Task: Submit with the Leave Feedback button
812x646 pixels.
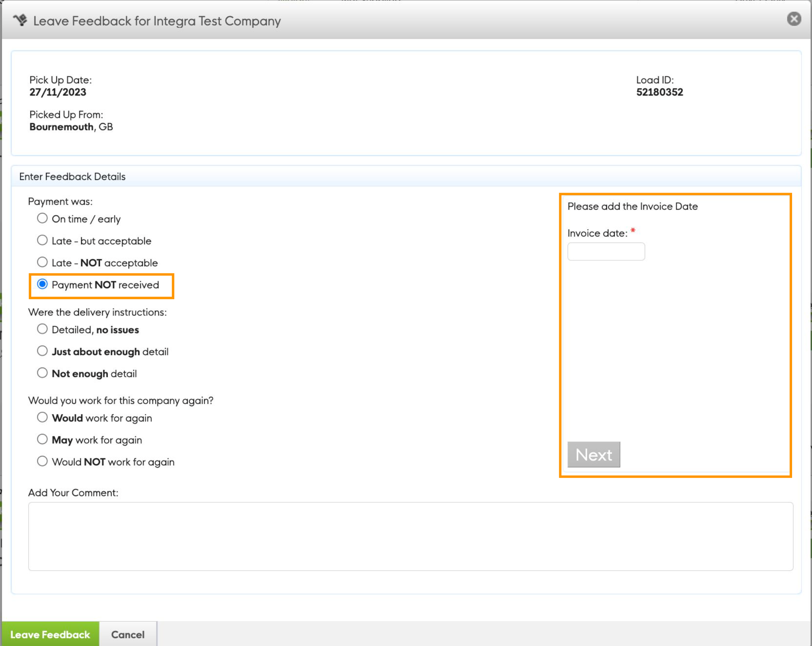Action: [50, 634]
